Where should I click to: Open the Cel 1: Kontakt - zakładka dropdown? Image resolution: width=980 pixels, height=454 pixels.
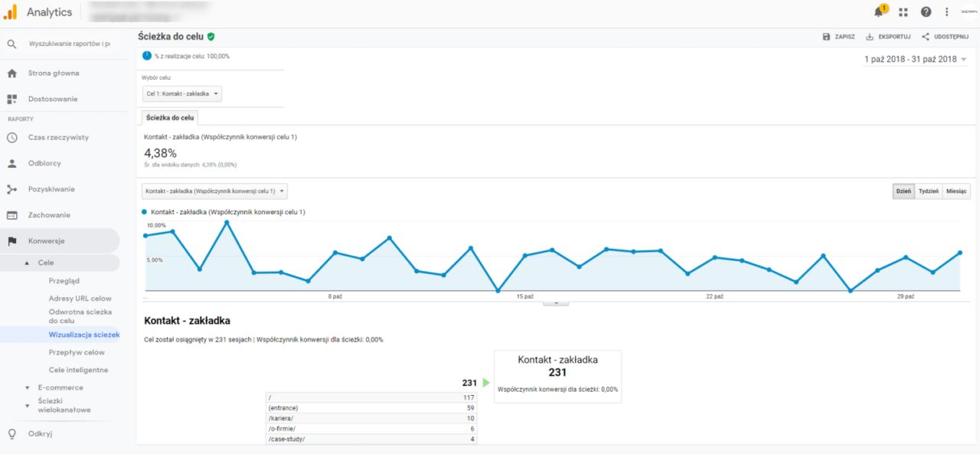[x=182, y=93]
